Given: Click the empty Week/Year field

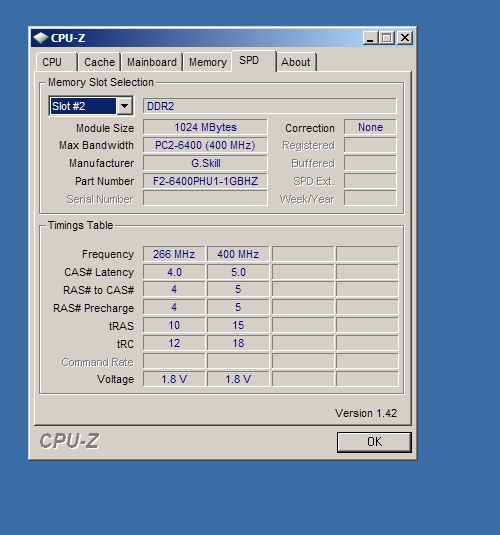Looking at the screenshot, I should click(370, 198).
